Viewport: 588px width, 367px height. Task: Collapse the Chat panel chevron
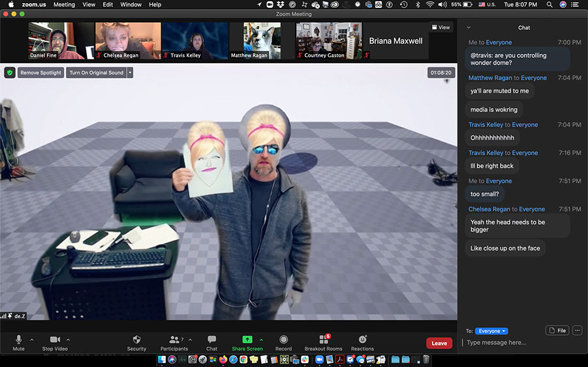pyautogui.click(x=468, y=28)
